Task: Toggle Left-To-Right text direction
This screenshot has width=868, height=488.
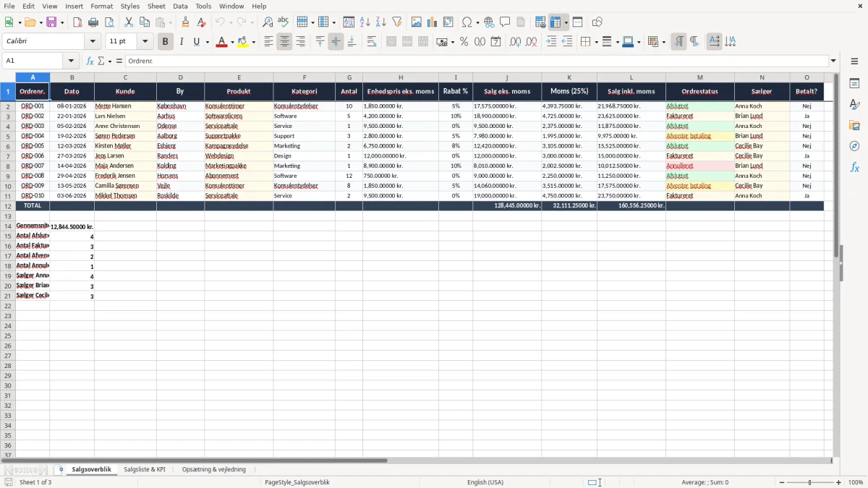Action: pyautogui.click(x=678, y=42)
